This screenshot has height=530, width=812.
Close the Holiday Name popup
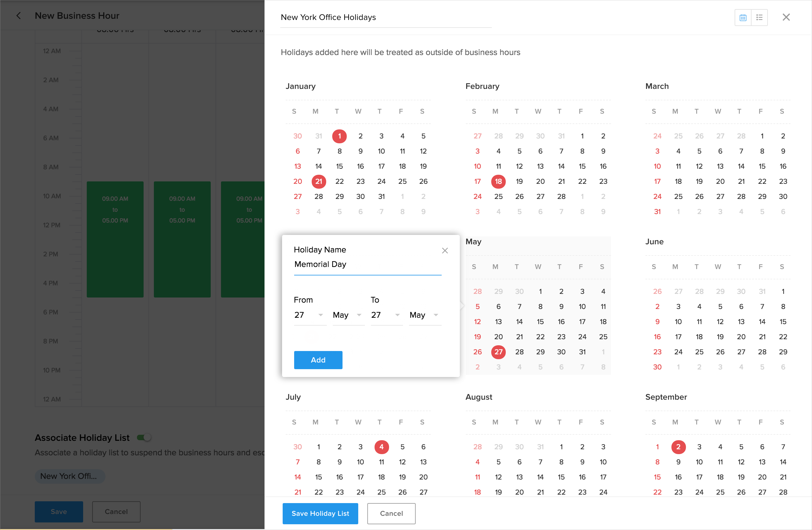(x=445, y=251)
